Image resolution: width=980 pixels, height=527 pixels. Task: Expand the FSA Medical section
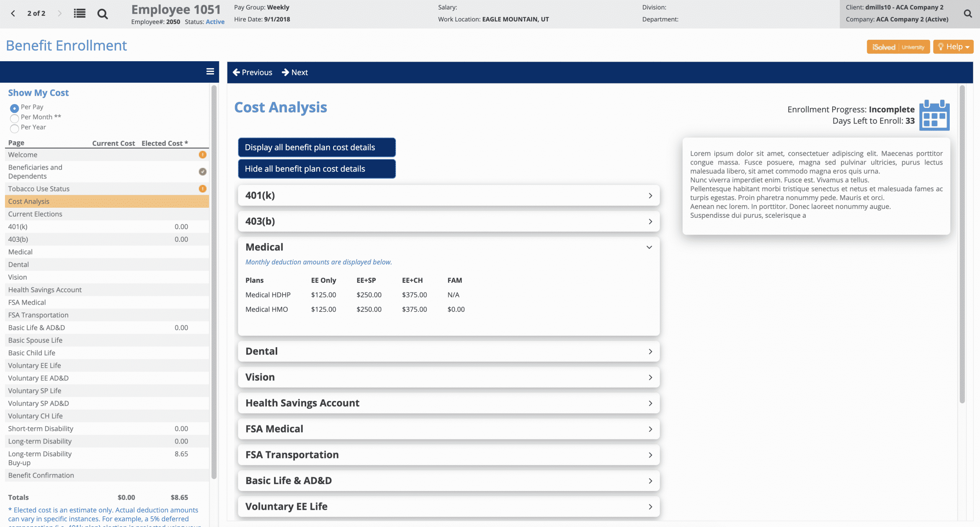coord(449,429)
